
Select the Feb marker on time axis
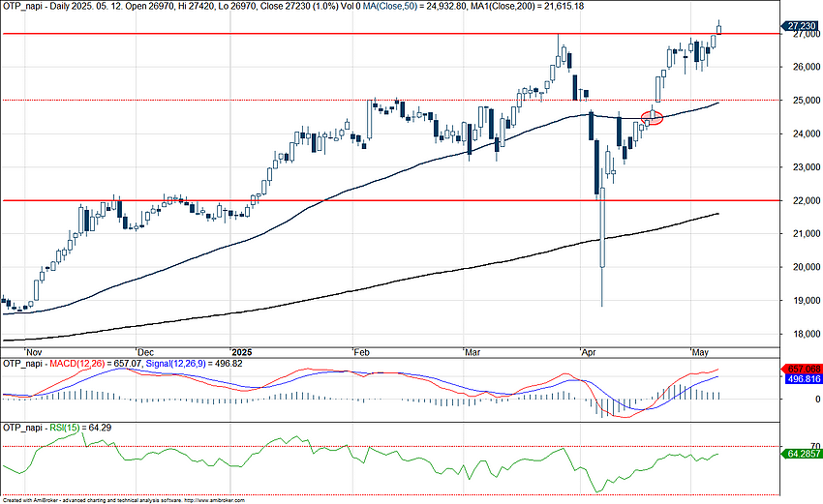point(360,351)
